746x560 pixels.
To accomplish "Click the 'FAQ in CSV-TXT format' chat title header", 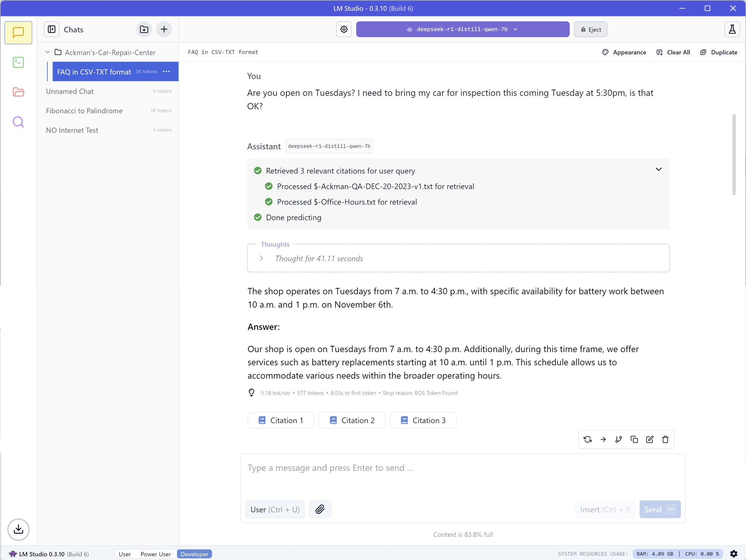I will [x=223, y=52].
